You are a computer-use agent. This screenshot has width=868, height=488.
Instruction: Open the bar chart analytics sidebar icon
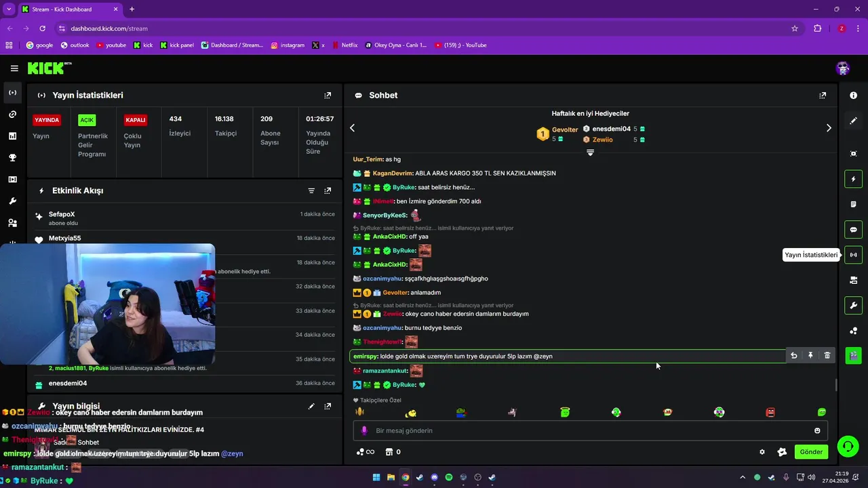[x=12, y=136]
